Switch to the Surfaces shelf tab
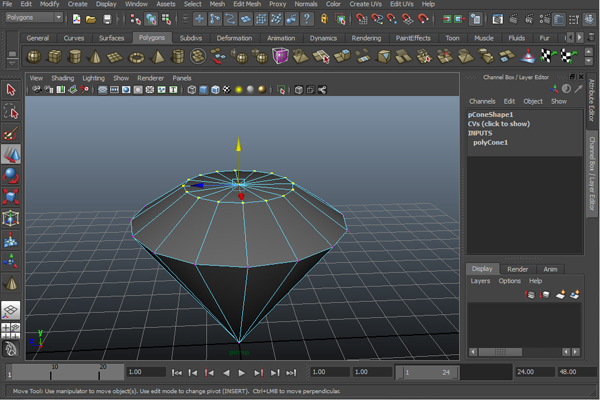600x400 pixels. pos(111,38)
